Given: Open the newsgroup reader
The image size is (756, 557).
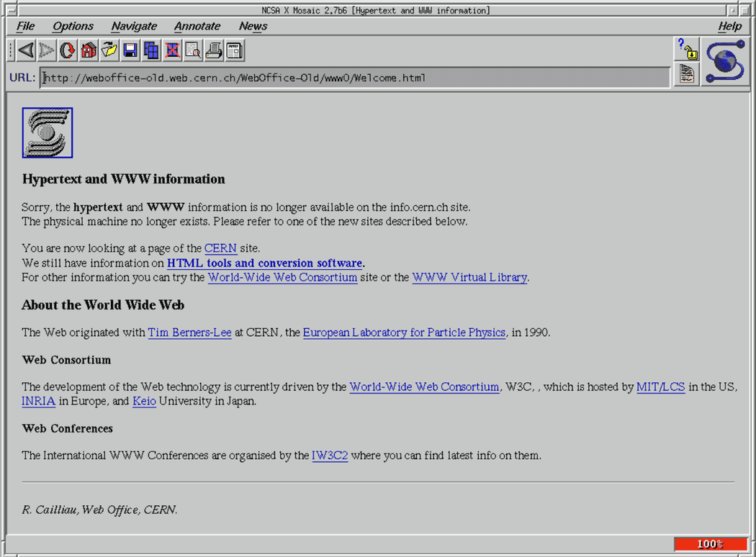Looking at the screenshot, I should click(233, 50).
